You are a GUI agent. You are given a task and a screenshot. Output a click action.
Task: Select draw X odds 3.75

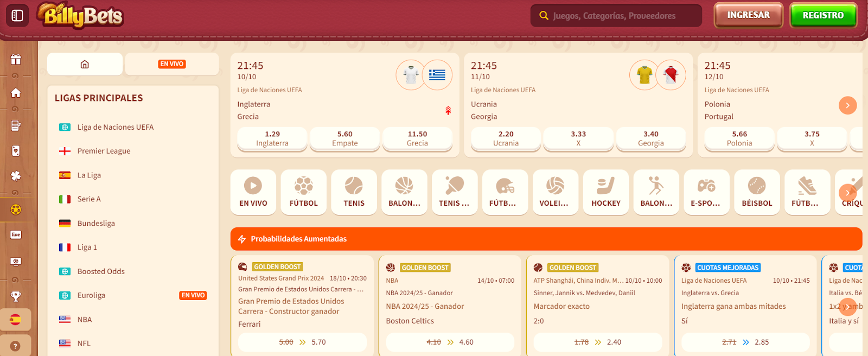click(812, 138)
